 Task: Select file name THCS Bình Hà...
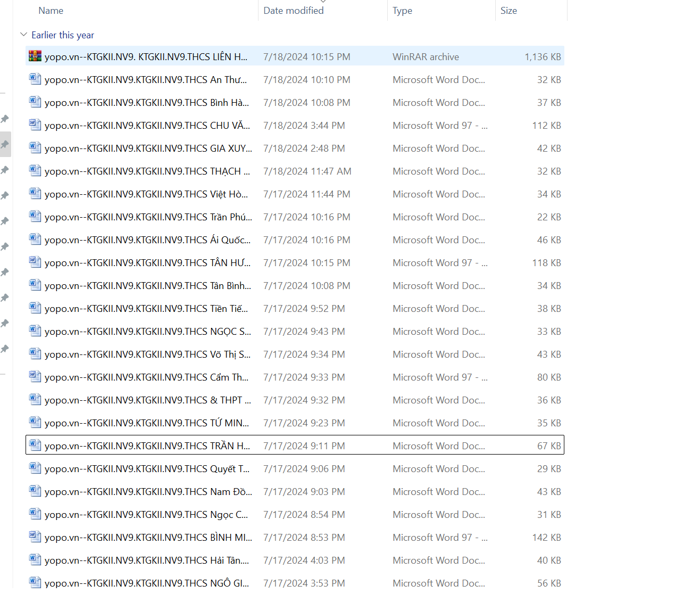pos(147,103)
